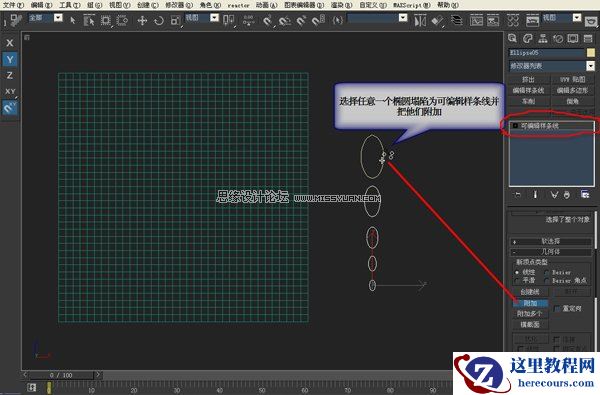Screen dimensions: 600x395
Task: Click the 附加 attach button
Action: click(530, 303)
